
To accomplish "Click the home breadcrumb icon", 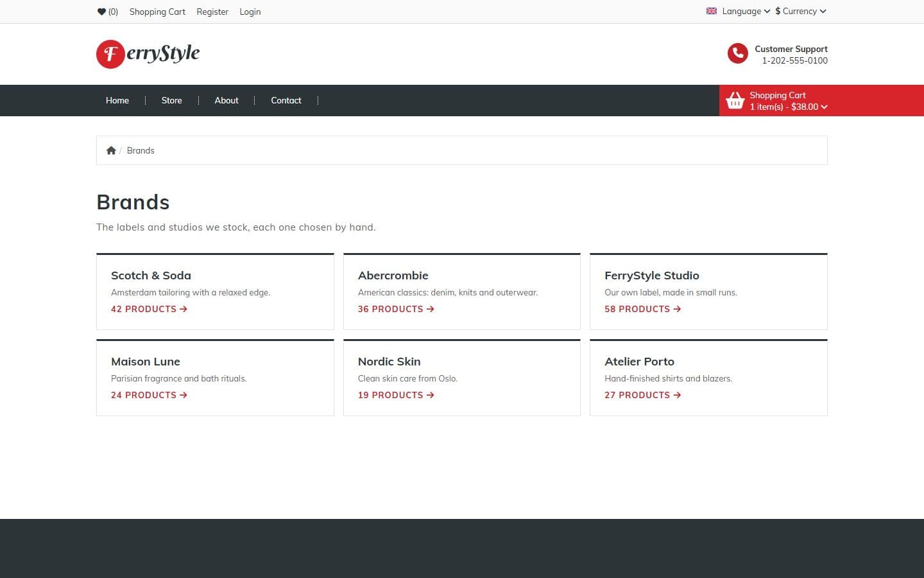I will 111,150.
